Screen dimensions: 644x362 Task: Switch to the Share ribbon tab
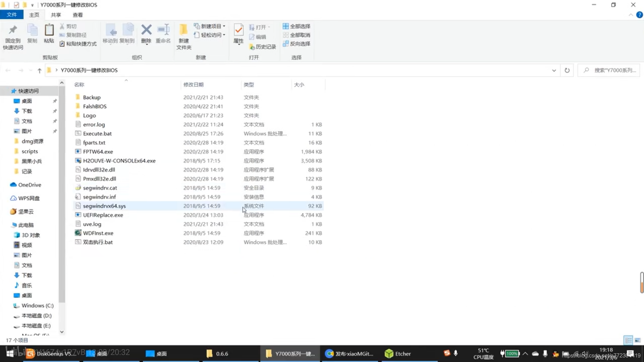coord(56,15)
